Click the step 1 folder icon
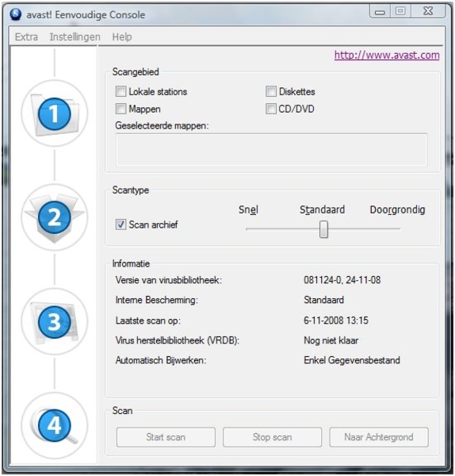Image resolution: width=455 pixels, height=476 pixels. pos(55,113)
